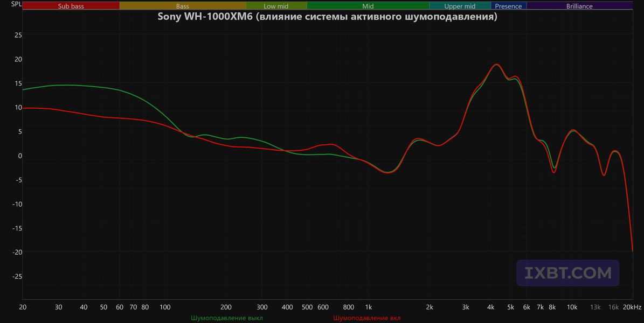
Task: Click the 0 dB axis label
Action: coord(20,156)
